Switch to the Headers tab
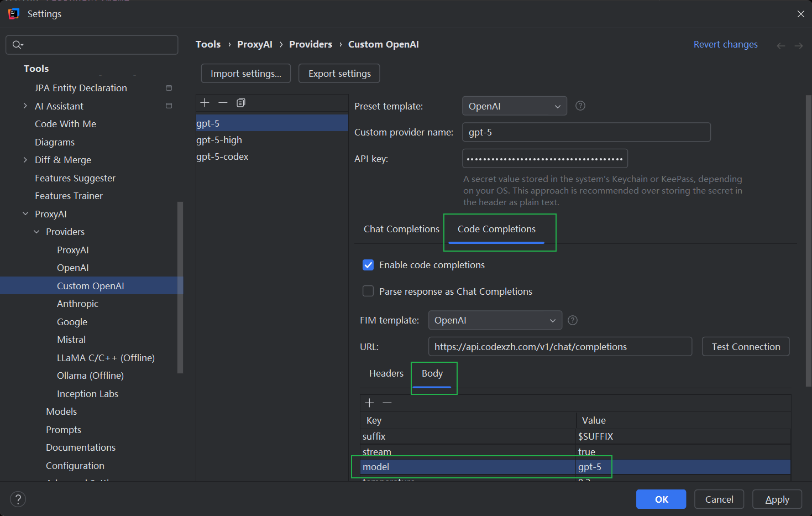Image resolution: width=812 pixels, height=516 pixels. tap(386, 373)
